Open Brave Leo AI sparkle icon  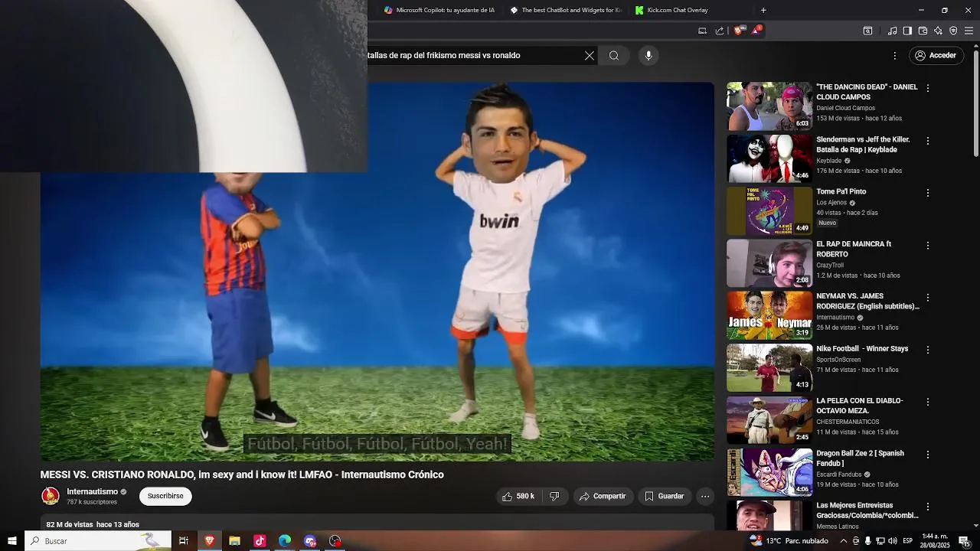click(x=938, y=31)
